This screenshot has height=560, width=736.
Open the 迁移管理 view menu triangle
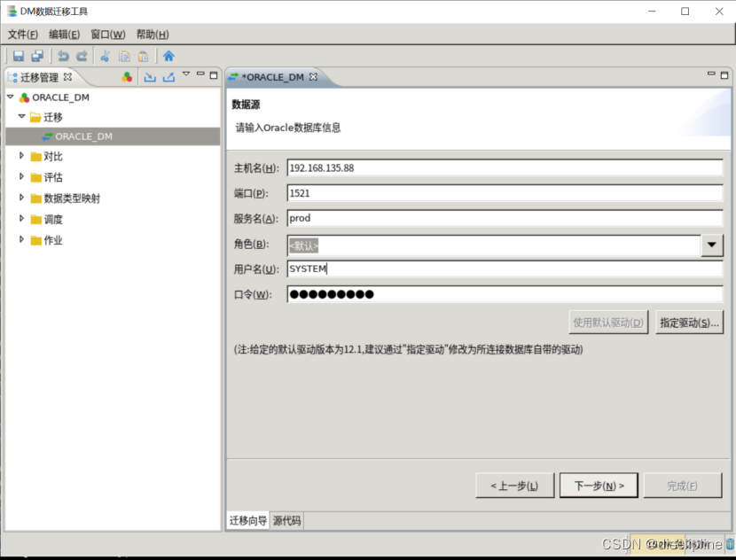point(185,75)
